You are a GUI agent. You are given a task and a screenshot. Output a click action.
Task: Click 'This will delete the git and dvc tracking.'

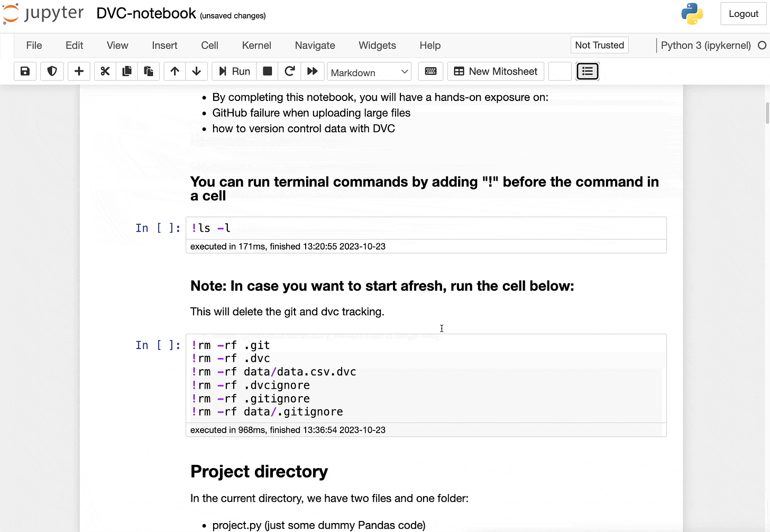(x=287, y=311)
